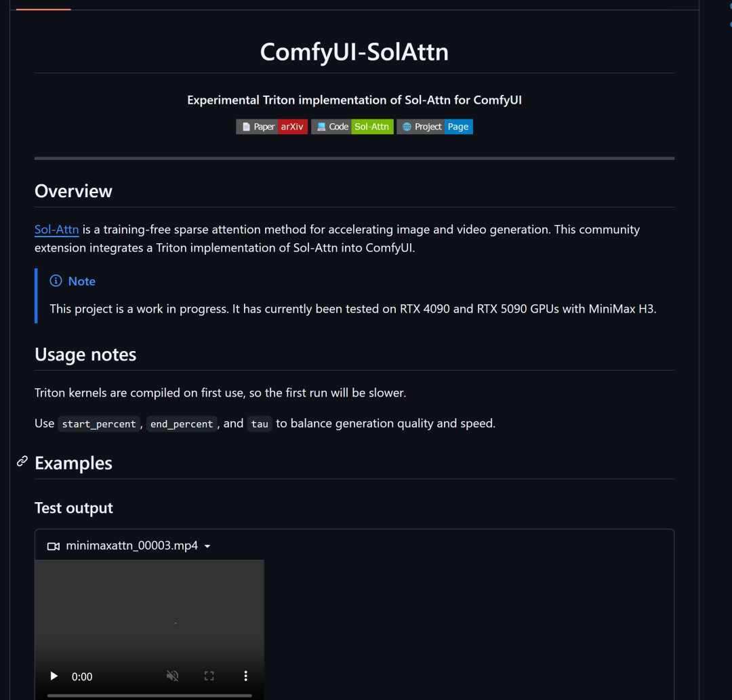Open the video player's three-dot options menu
Image resolution: width=732 pixels, height=700 pixels.
point(245,676)
